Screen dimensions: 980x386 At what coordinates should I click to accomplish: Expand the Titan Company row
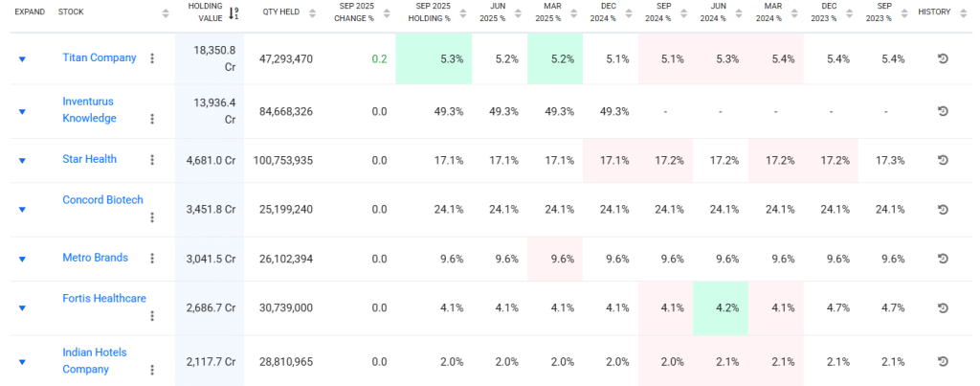pyautogui.click(x=22, y=59)
